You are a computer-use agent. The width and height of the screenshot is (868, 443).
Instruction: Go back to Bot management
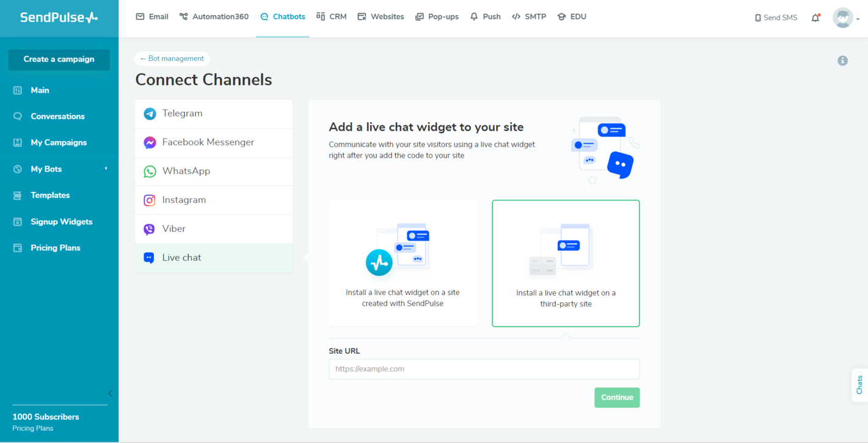(x=172, y=59)
